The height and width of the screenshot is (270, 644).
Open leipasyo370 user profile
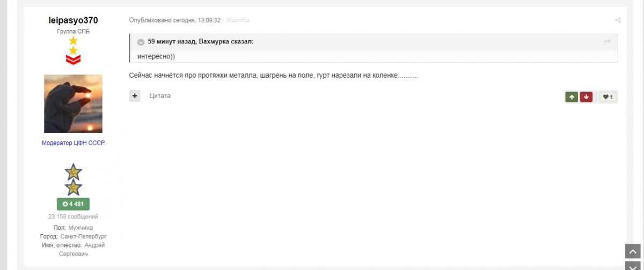click(x=73, y=20)
